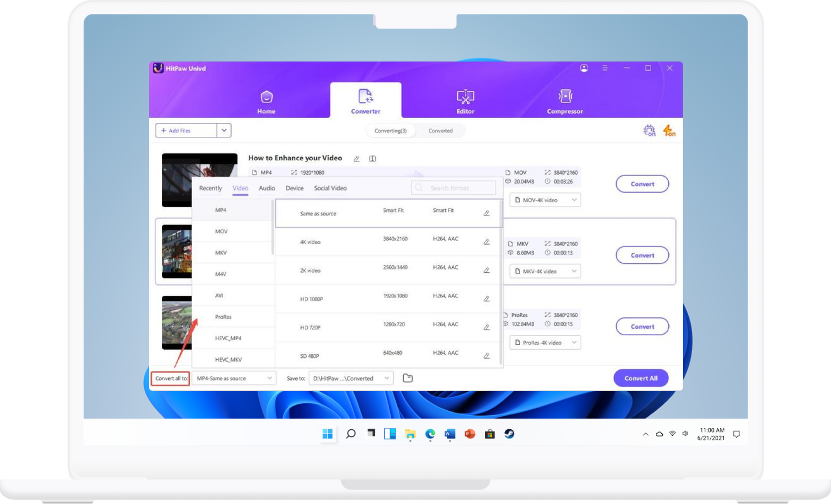Expand the Add Files dropdown arrow

click(224, 130)
